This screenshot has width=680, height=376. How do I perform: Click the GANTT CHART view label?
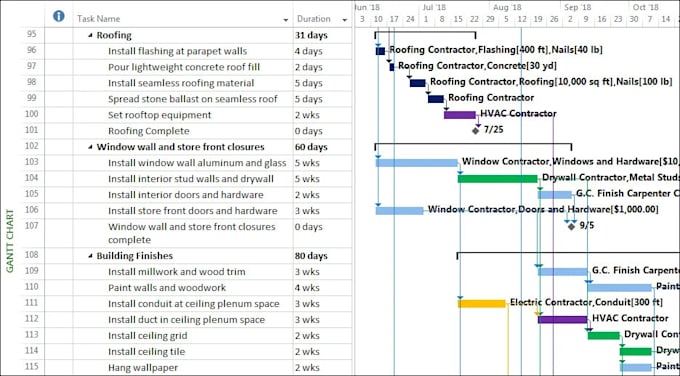click(10, 241)
